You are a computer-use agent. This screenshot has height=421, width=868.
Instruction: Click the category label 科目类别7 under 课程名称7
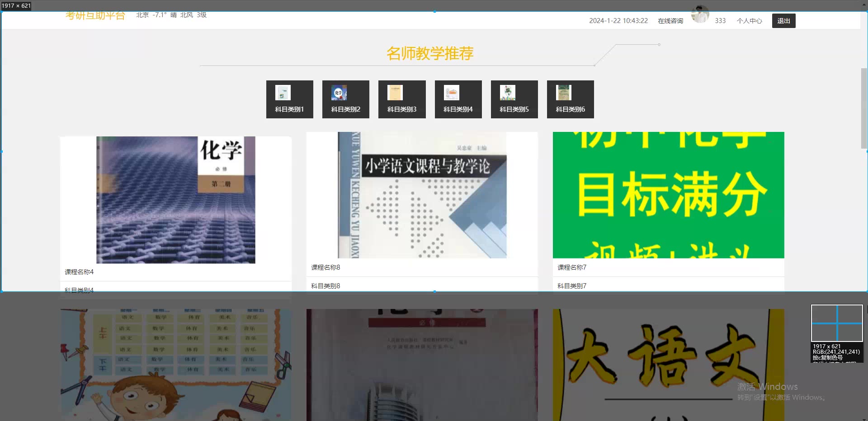tap(572, 286)
